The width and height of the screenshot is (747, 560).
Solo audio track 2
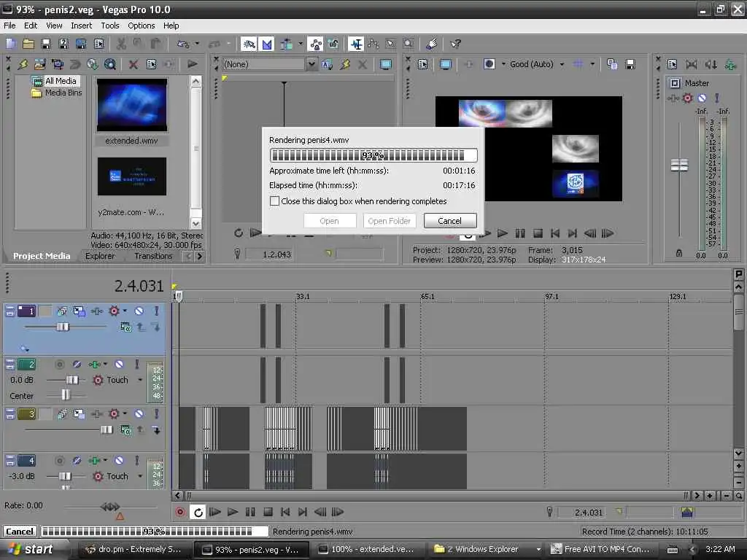click(x=136, y=365)
